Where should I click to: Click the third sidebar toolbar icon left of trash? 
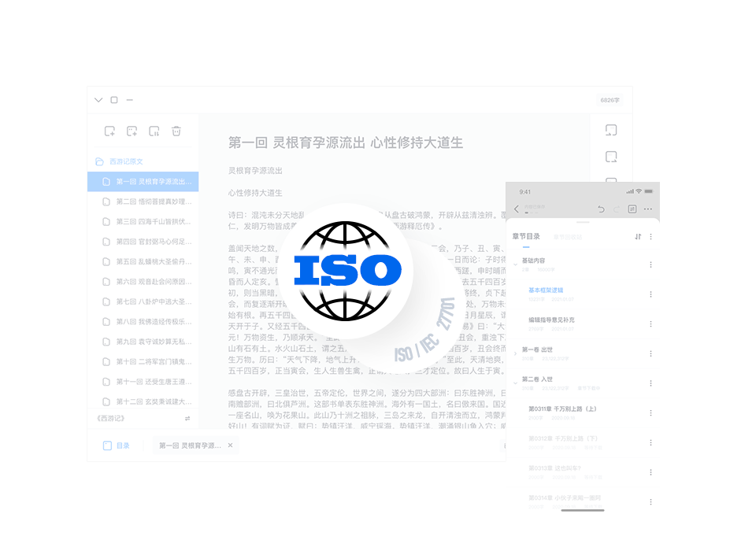point(154,131)
